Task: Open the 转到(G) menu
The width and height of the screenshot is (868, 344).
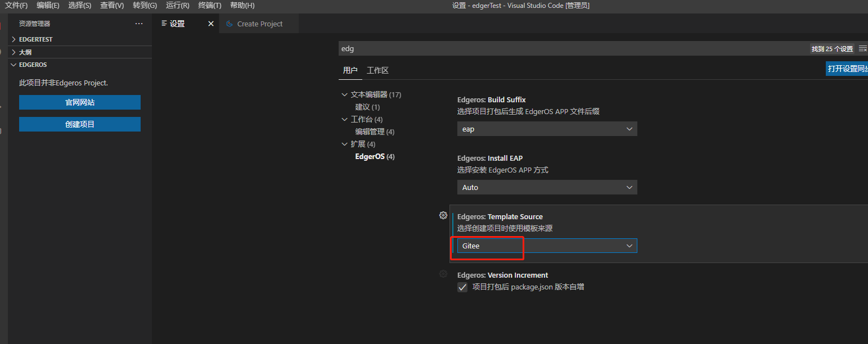Action: [x=145, y=5]
